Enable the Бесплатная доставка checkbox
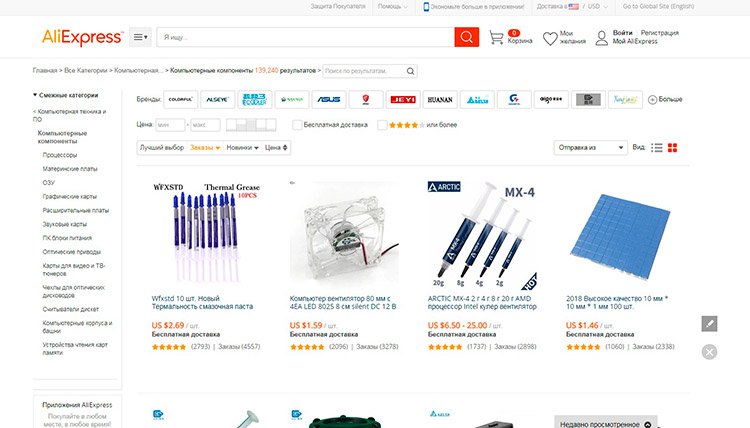 point(297,125)
